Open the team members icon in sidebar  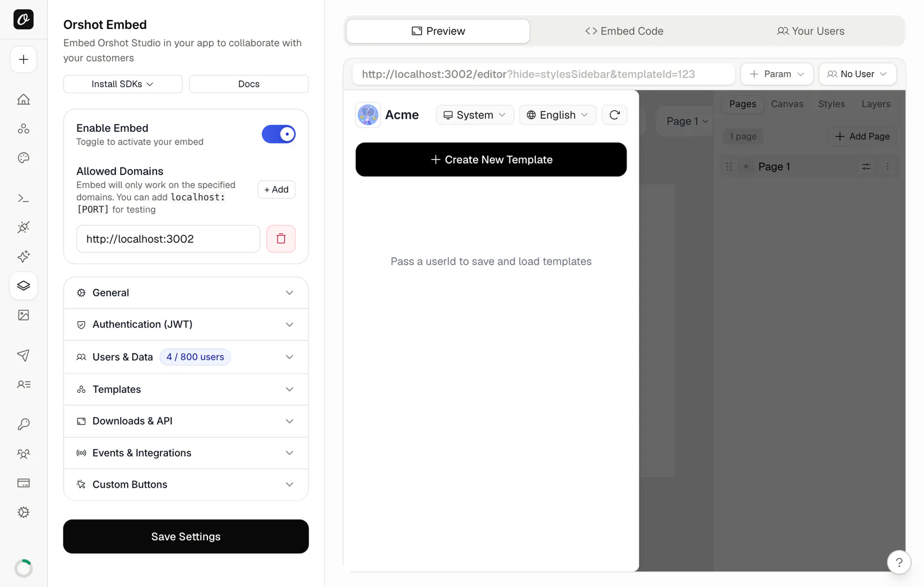24,454
